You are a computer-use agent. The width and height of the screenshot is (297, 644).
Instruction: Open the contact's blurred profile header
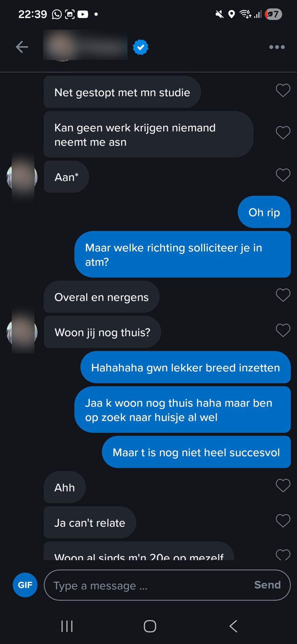[x=85, y=45]
